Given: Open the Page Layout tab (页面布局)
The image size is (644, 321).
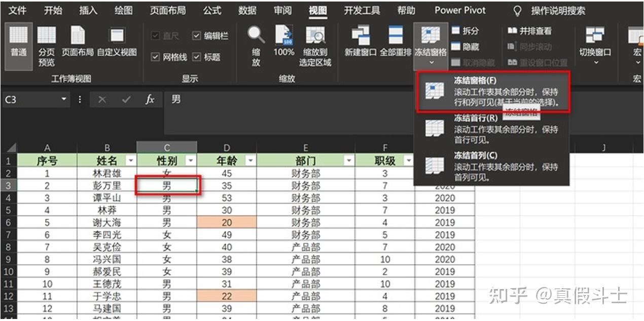Looking at the screenshot, I should (168, 10).
